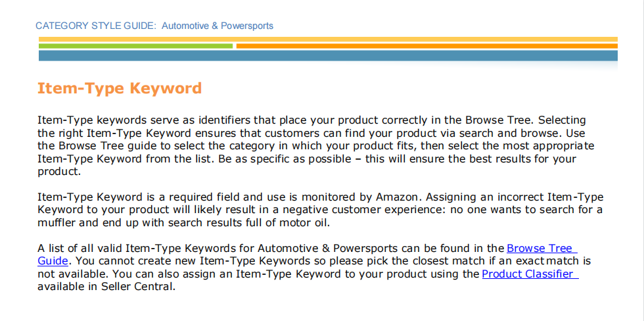
Task: Select the Automotive & Powersports header label
Action: 218,26
